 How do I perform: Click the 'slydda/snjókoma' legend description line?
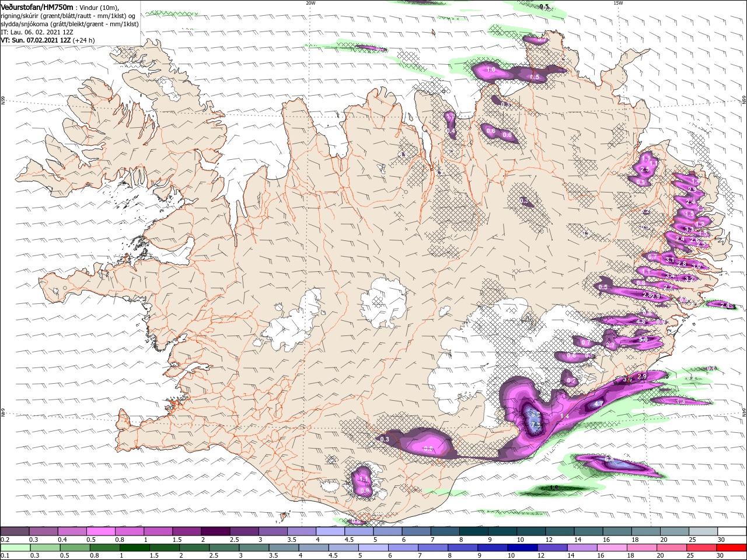coord(69,24)
